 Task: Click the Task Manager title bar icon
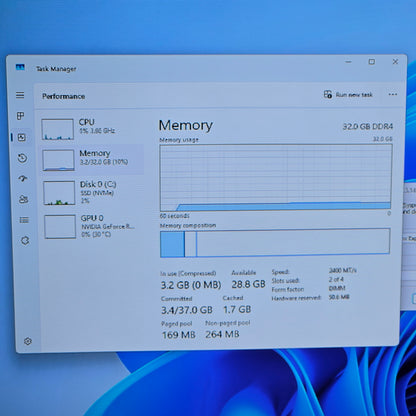(20, 67)
